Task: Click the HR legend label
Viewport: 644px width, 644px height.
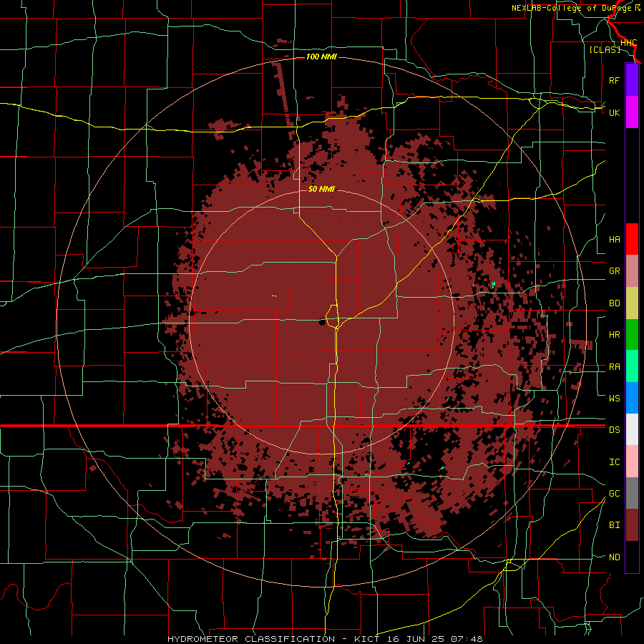Action: tap(614, 335)
